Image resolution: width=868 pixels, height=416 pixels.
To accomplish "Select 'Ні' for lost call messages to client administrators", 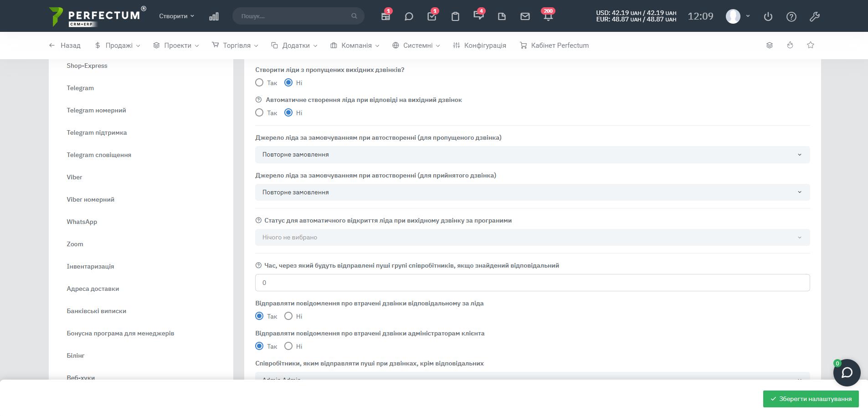I will tap(288, 346).
